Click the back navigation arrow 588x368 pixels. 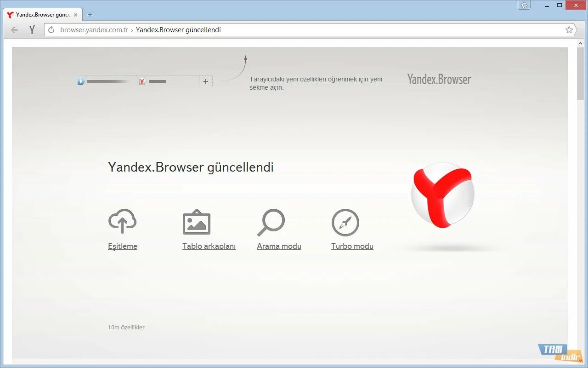(15, 30)
